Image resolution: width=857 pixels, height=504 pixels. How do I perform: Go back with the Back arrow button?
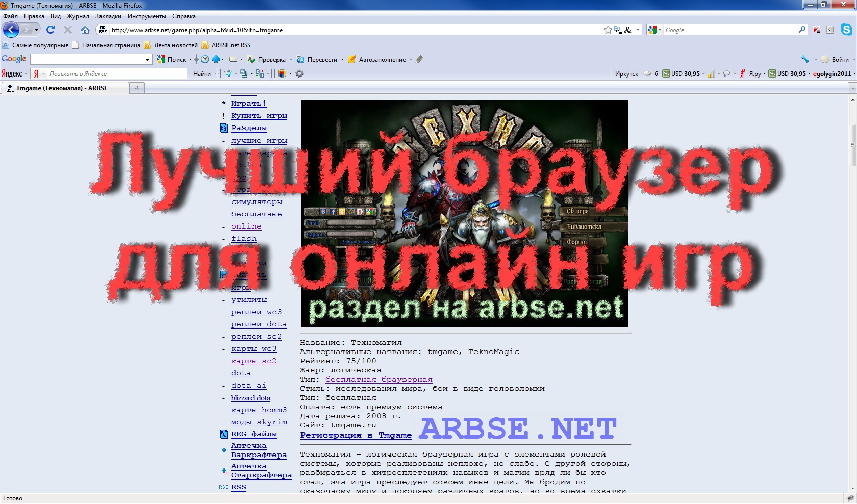point(11,30)
